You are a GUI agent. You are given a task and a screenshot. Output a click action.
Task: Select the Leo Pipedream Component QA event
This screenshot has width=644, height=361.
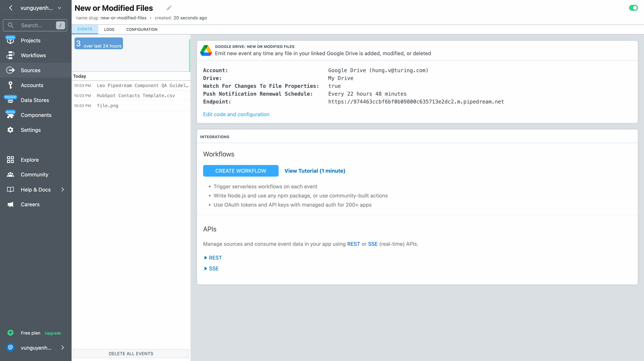131,86
